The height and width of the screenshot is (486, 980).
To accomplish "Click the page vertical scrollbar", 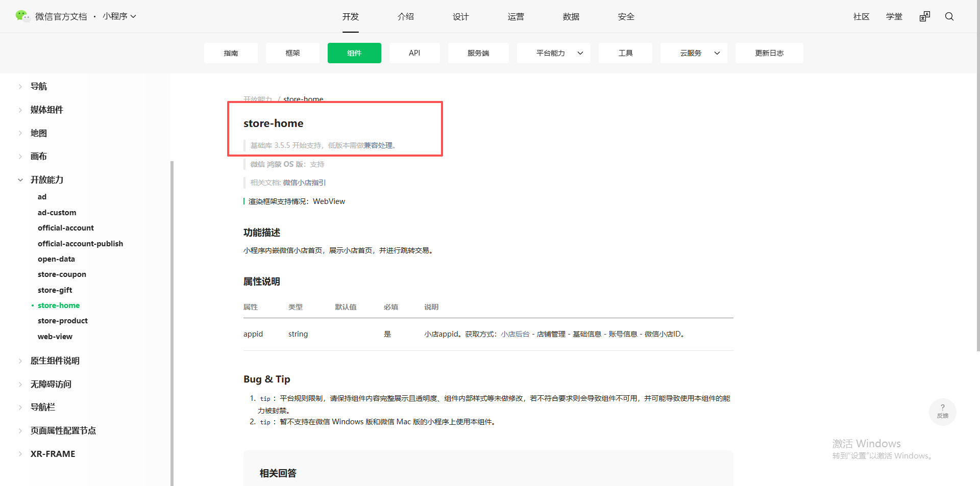I will pyautogui.click(x=978, y=176).
